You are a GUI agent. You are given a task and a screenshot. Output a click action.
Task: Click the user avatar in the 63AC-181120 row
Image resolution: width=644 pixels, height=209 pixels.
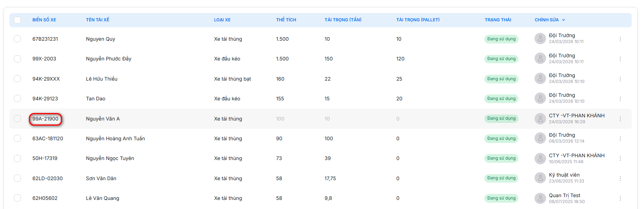pyautogui.click(x=540, y=138)
